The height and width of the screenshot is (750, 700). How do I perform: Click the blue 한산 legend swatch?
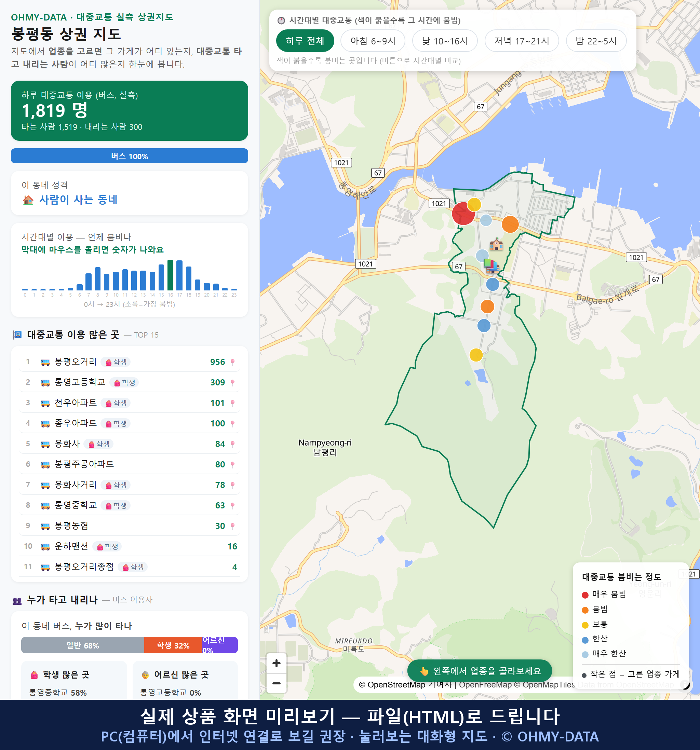click(585, 640)
